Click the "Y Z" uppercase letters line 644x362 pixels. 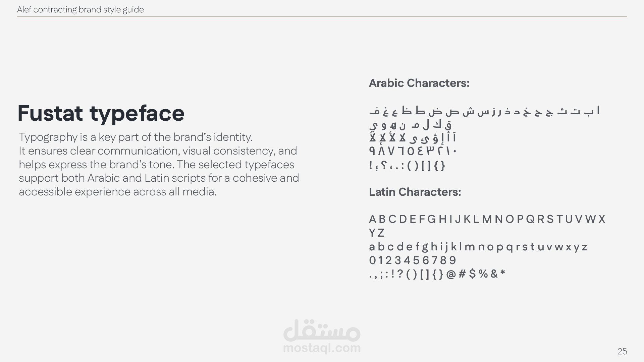(x=377, y=233)
